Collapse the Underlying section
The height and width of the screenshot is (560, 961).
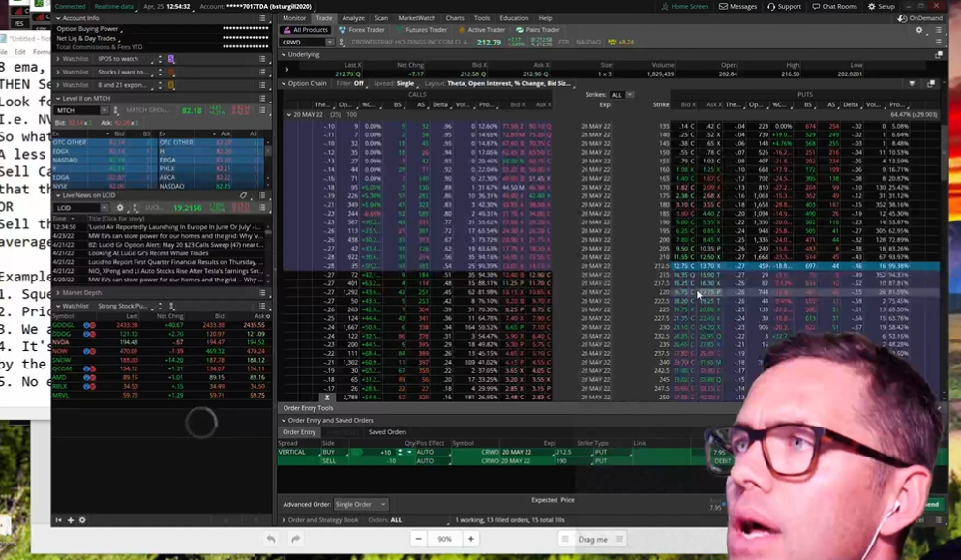click(x=284, y=54)
